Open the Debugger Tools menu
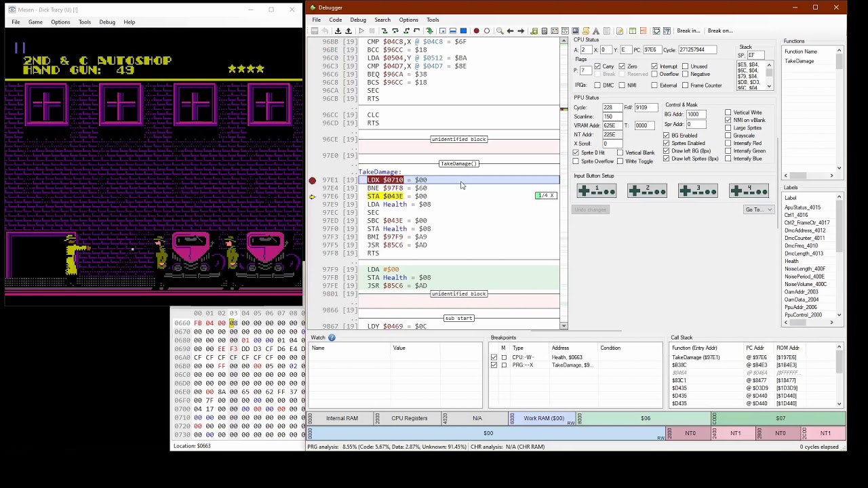The image size is (868, 488). coord(433,20)
